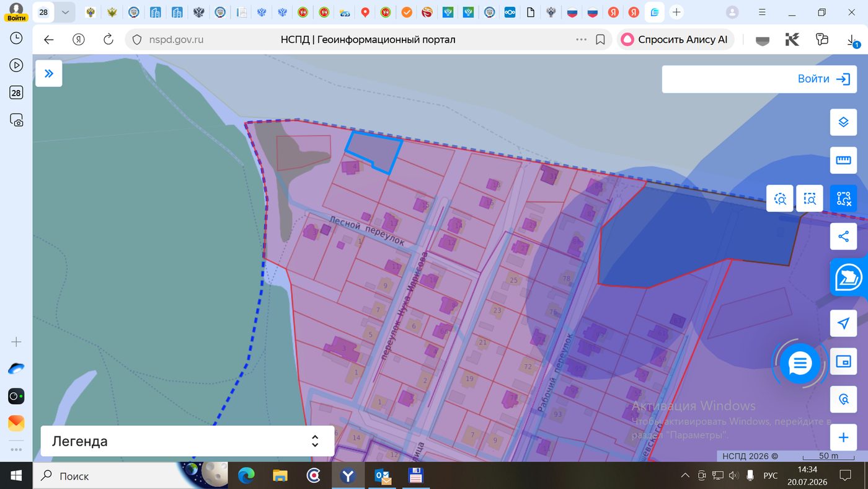Image resolution: width=868 pixels, height=489 pixels.
Task: Choose the search within rectangle tool
Action: pos(810,199)
